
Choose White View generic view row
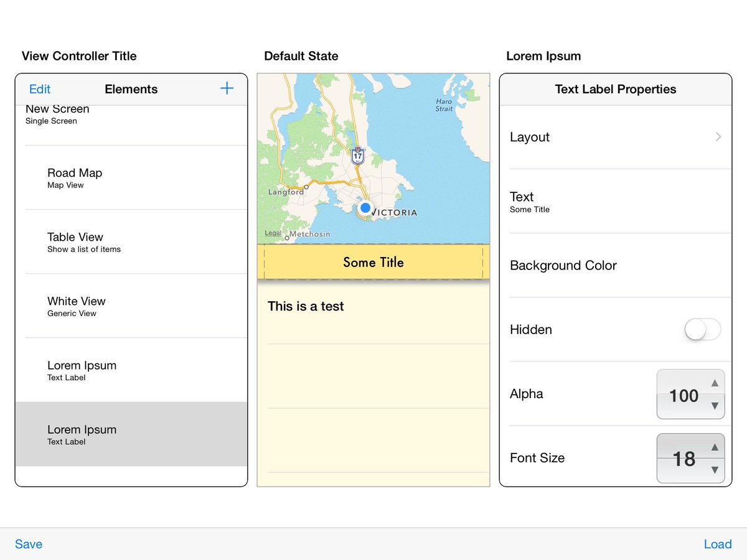click(x=131, y=306)
